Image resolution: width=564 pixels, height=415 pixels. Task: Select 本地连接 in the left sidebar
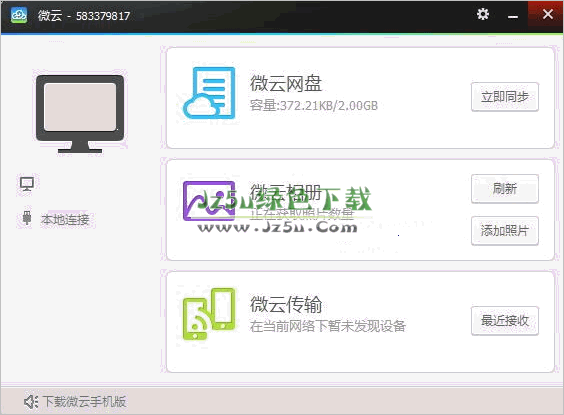pyautogui.click(x=65, y=219)
